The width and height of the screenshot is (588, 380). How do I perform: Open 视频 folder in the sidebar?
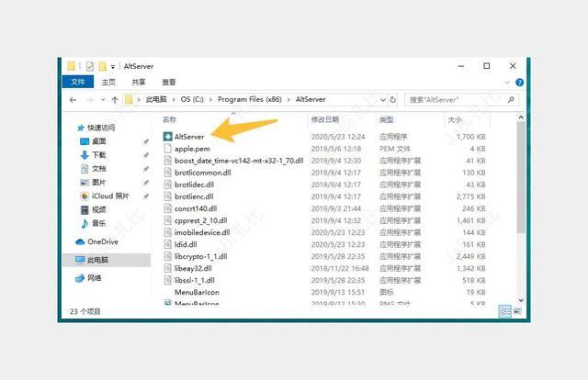94,210
